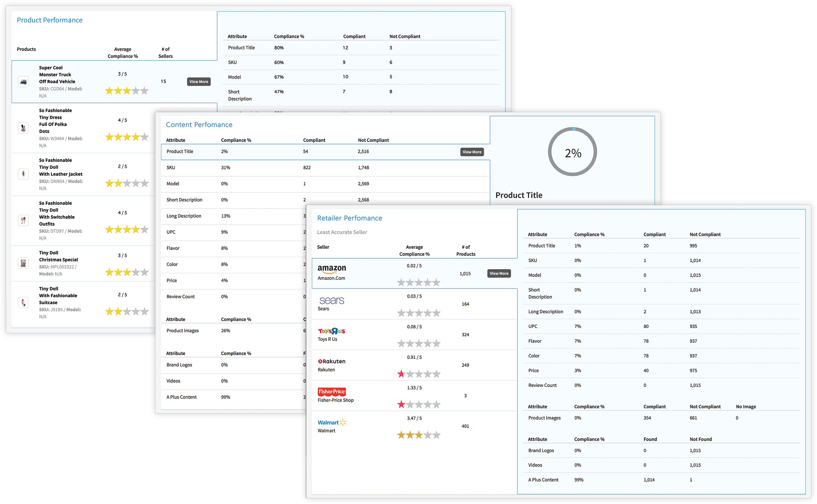The height and width of the screenshot is (504, 817).
Task: Select the Content Performance heading
Action: click(x=199, y=124)
